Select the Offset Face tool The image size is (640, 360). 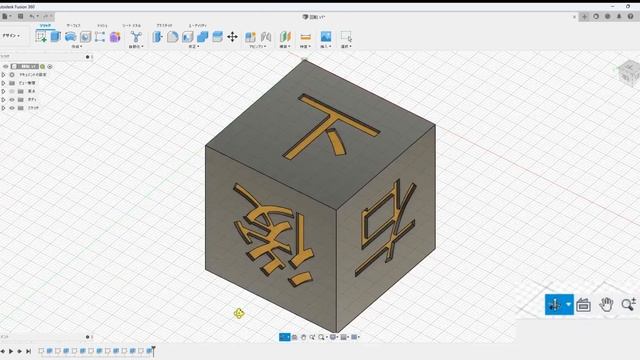point(218,37)
